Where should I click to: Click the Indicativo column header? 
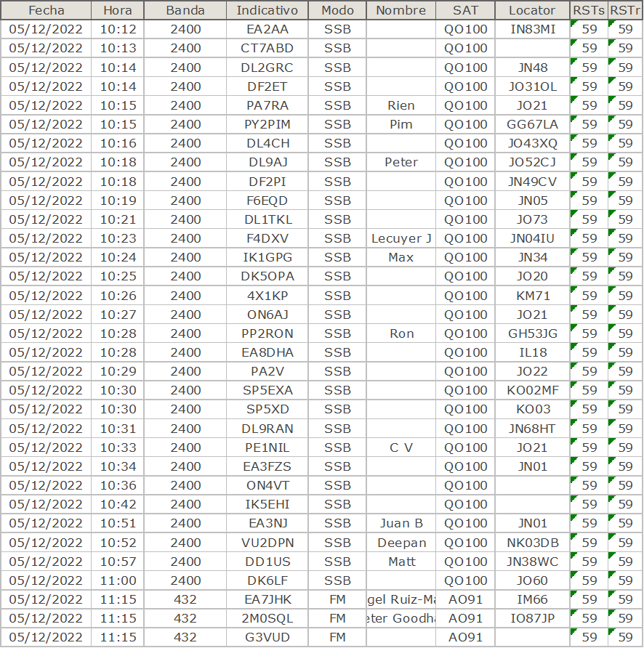(x=267, y=10)
